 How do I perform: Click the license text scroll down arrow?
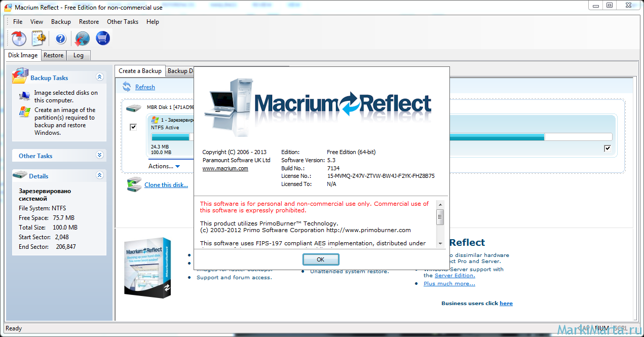[x=440, y=244]
